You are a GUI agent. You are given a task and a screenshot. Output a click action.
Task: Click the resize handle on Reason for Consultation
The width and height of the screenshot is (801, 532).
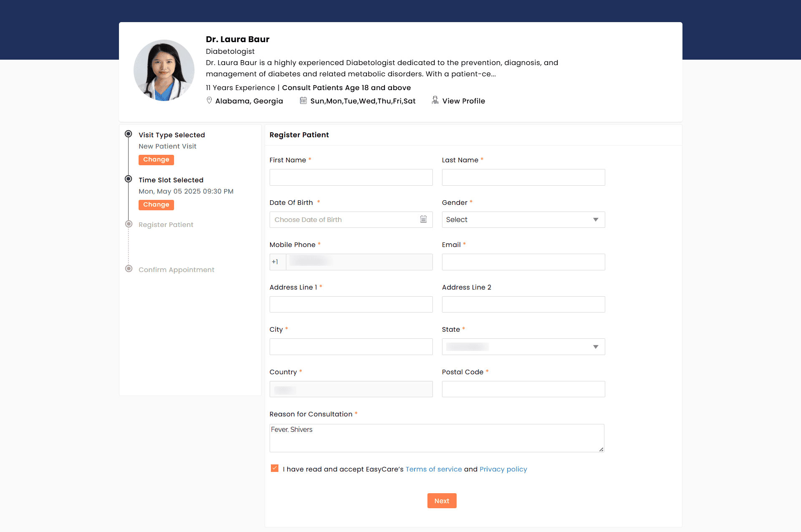[x=601, y=450]
